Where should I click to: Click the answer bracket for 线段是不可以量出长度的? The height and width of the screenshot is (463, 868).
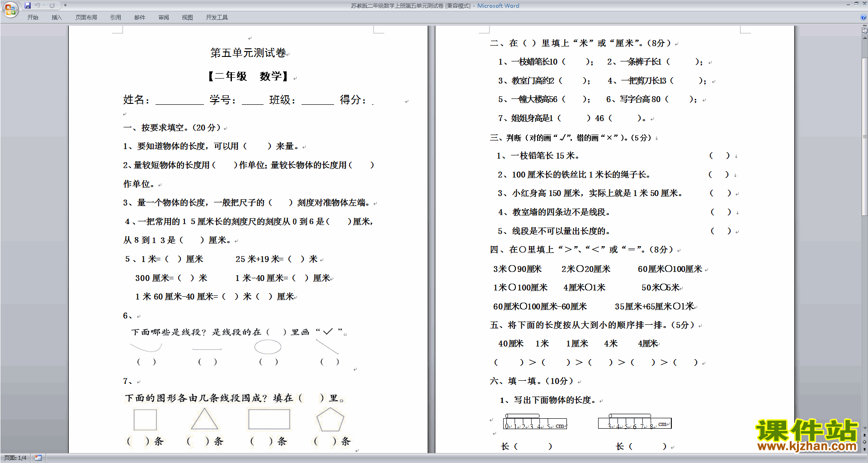(720, 231)
